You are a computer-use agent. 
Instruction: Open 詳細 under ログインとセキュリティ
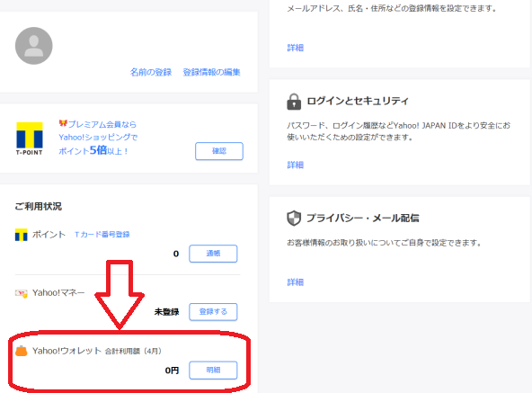click(x=295, y=165)
